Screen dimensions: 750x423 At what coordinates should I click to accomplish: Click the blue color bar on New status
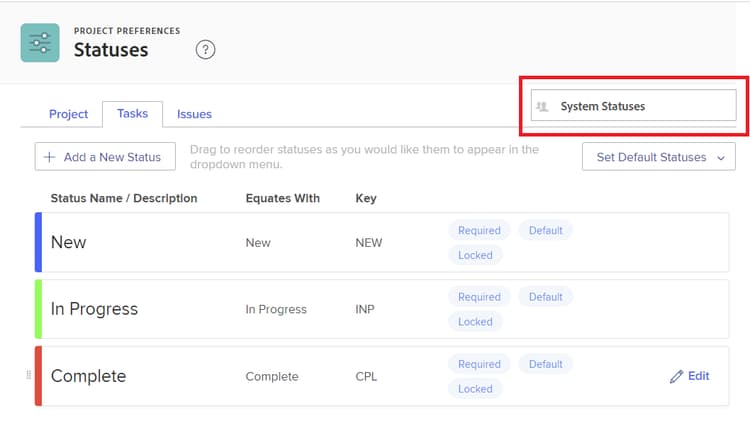point(38,242)
